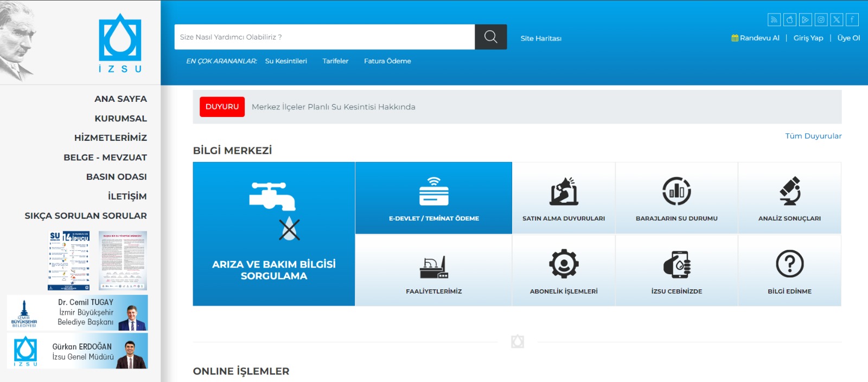Visit the Instagram page icon

(x=821, y=20)
